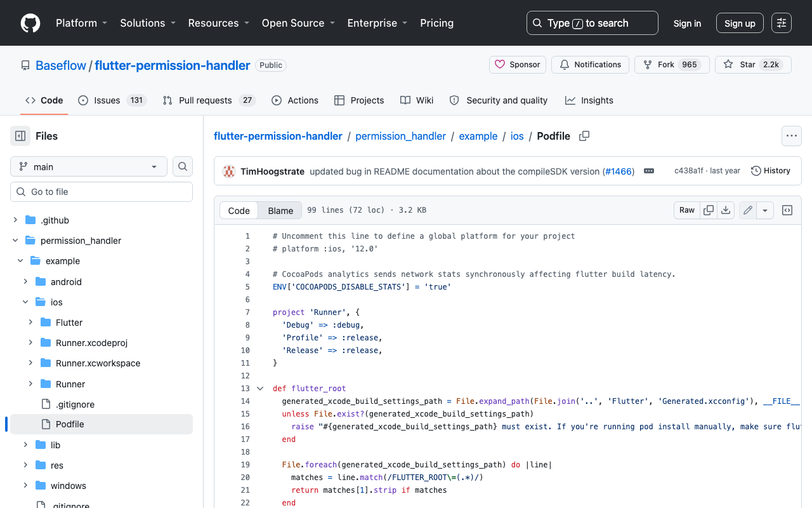Open the Solutions dropdown menu
Viewport: 812px width, 508px height.
[148, 23]
